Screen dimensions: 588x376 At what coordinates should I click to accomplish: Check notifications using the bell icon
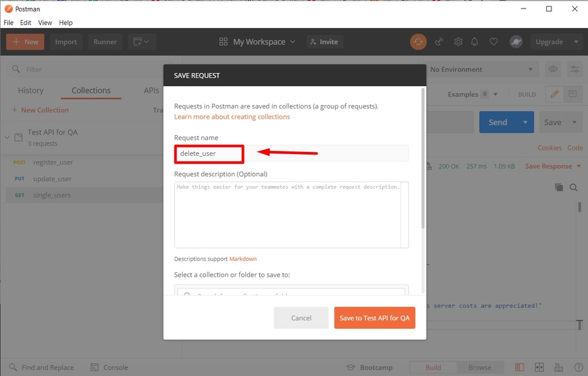point(475,41)
